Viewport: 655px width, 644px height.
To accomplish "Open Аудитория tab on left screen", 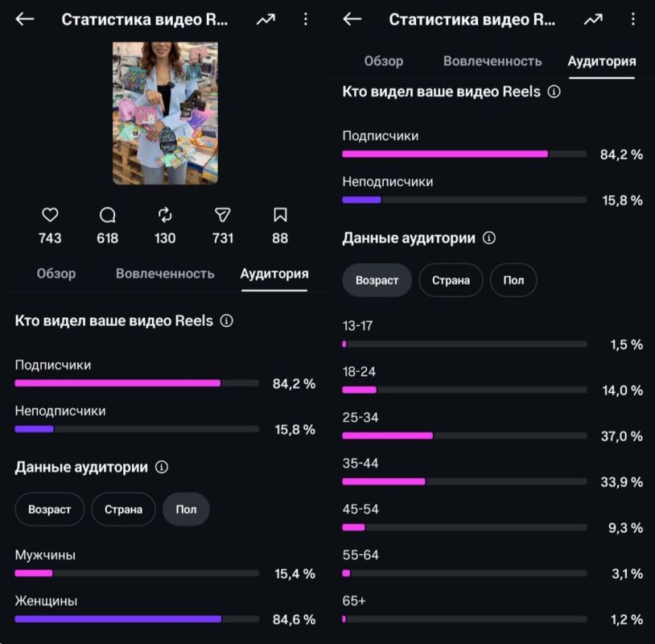I will [x=274, y=274].
